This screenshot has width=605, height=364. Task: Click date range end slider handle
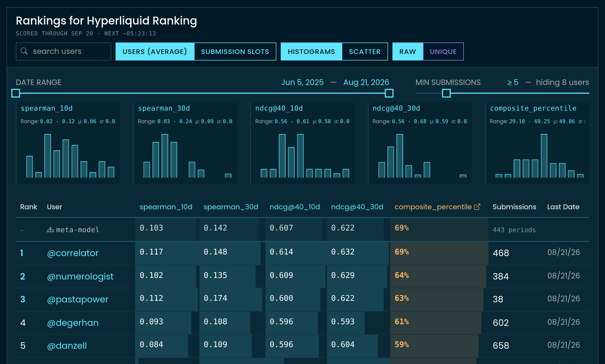pyautogui.click(x=389, y=93)
